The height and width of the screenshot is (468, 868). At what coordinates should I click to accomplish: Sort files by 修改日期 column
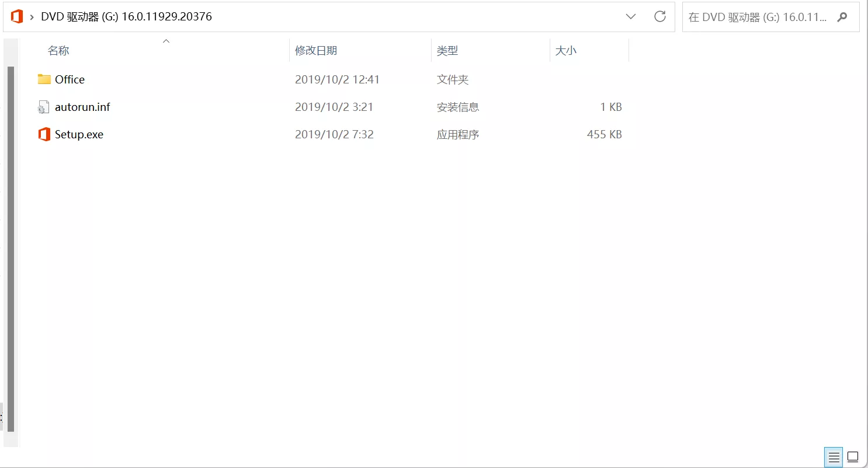point(316,51)
